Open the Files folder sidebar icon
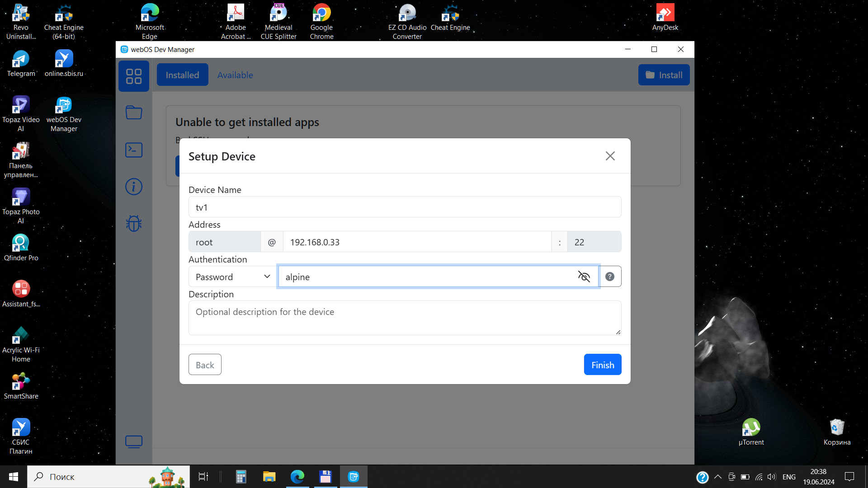Screen dimensions: 868x488 [x=134, y=112]
